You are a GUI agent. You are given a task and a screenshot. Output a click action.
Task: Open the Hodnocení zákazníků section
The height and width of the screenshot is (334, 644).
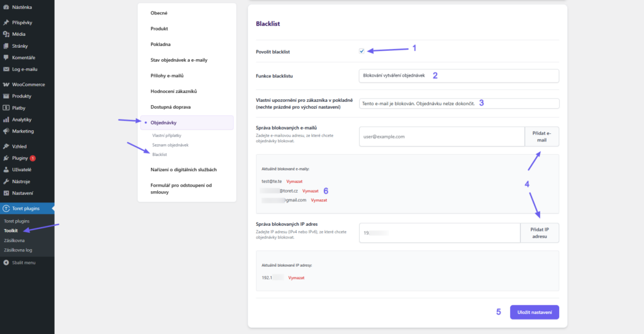pos(174,91)
